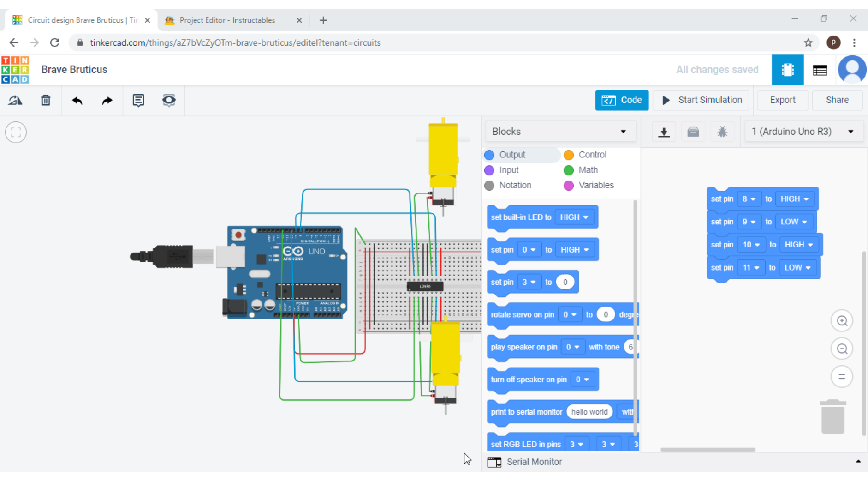The width and height of the screenshot is (868, 482).
Task: Click the Export button
Action: [782, 100]
